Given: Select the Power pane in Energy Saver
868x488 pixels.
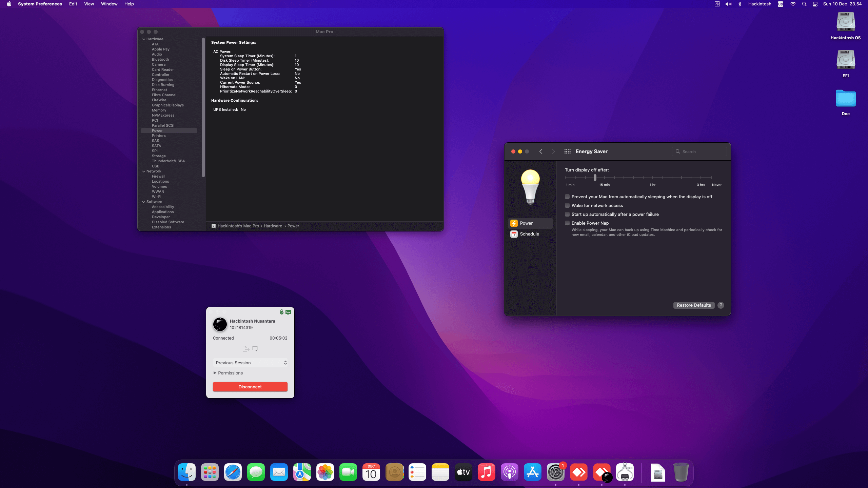Looking at the screenshot, I should [531, 223].
